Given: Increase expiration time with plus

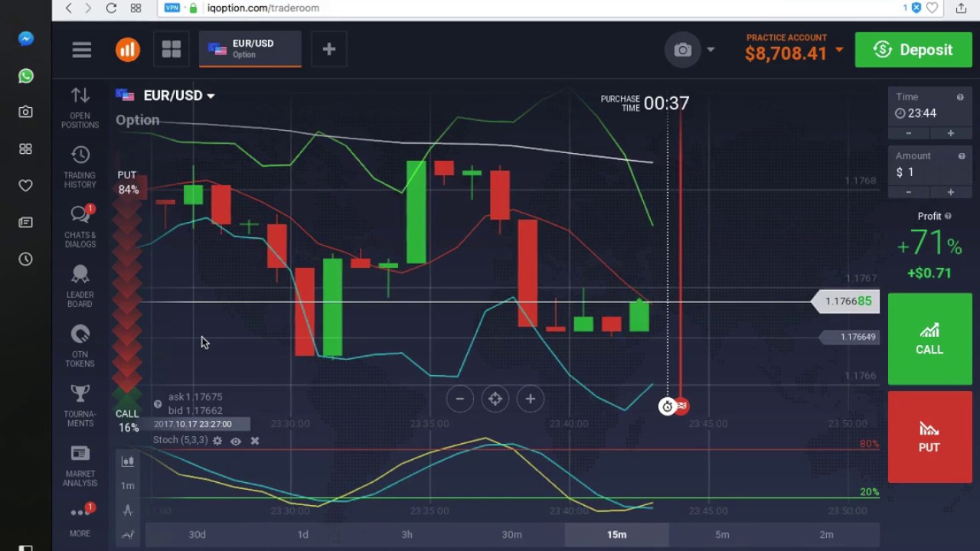Looking at the screenshot, I should point(951,133).
